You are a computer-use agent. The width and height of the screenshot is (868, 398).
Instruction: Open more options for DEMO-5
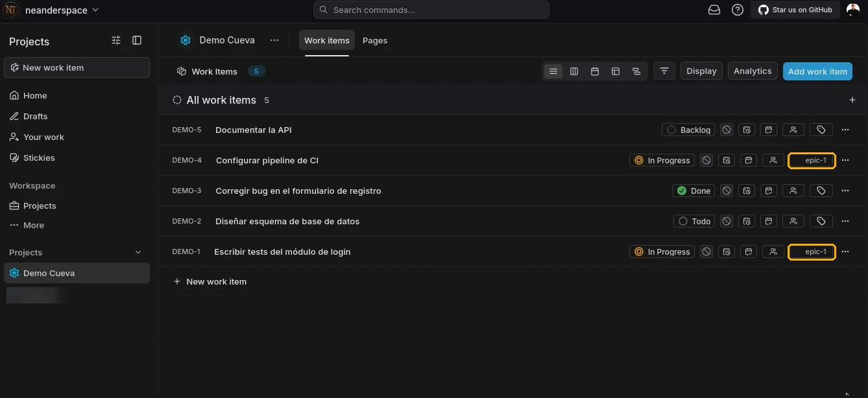click(x=845, y=130)
